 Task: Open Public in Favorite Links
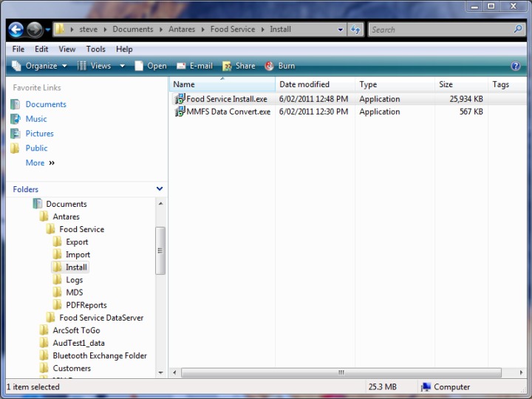pos(36,148)
